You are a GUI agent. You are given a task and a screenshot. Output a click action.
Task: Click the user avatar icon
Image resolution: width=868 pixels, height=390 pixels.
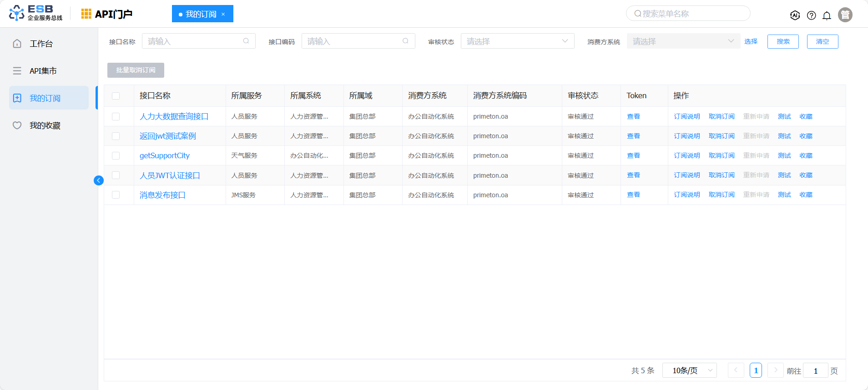tap(845, 15)
